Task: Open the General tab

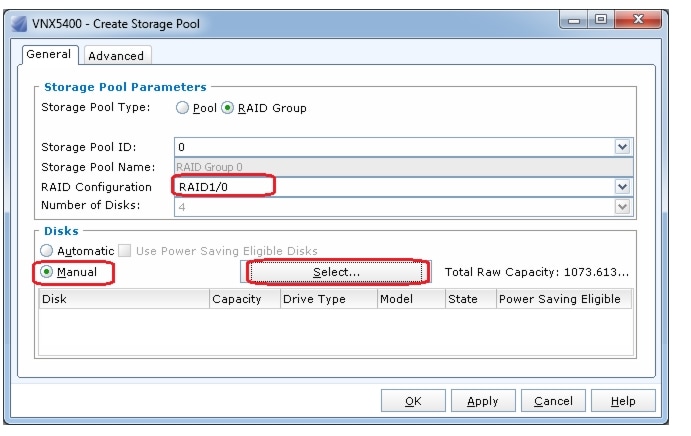Action: coord(48,55)
